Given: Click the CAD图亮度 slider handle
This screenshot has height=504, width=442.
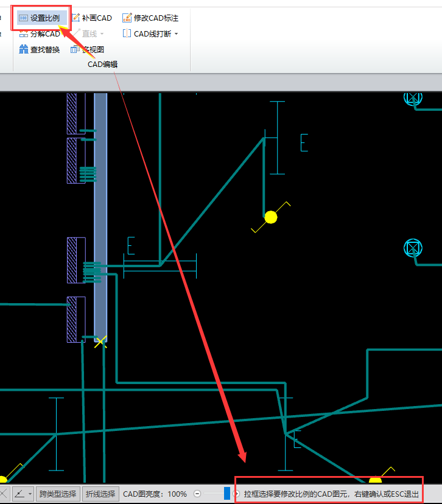Looking at the screenshot, I should (x=227, y=494).
